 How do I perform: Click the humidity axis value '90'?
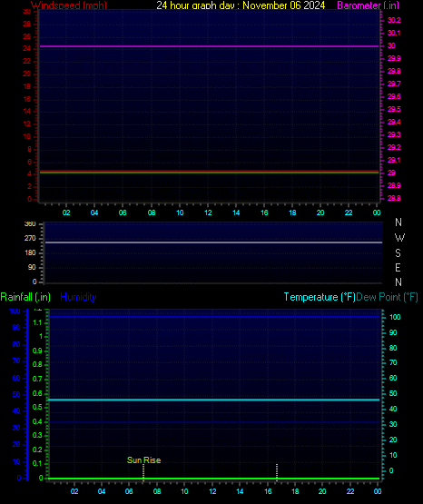(x=16, y=328)
